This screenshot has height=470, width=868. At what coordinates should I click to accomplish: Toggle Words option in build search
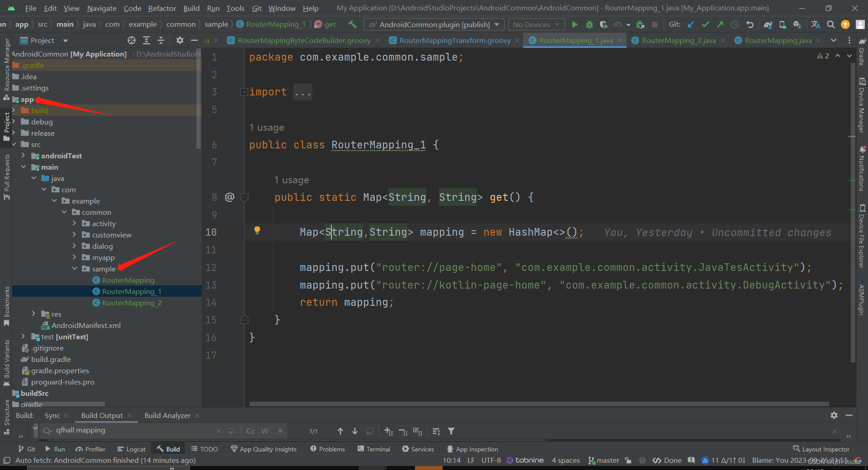[265, 431]
